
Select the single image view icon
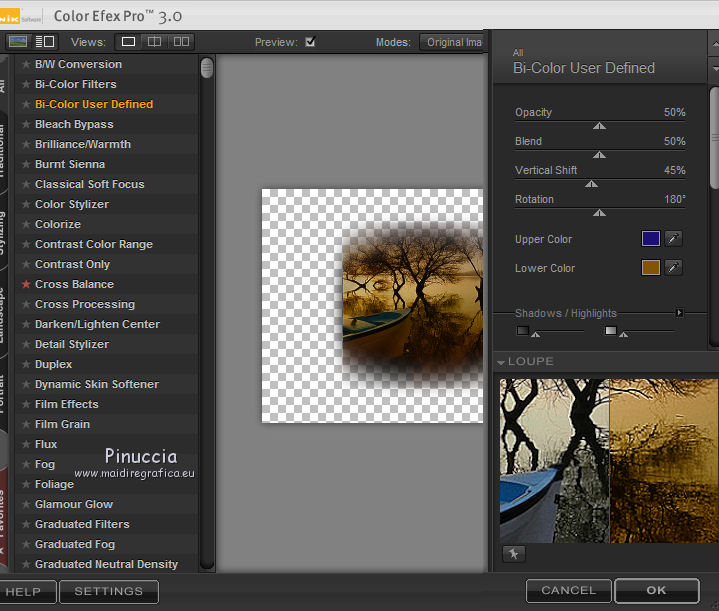[128, 42]
